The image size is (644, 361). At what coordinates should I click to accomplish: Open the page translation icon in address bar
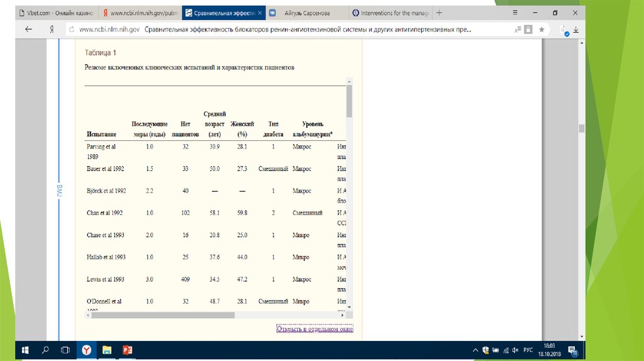pos(518,30)
